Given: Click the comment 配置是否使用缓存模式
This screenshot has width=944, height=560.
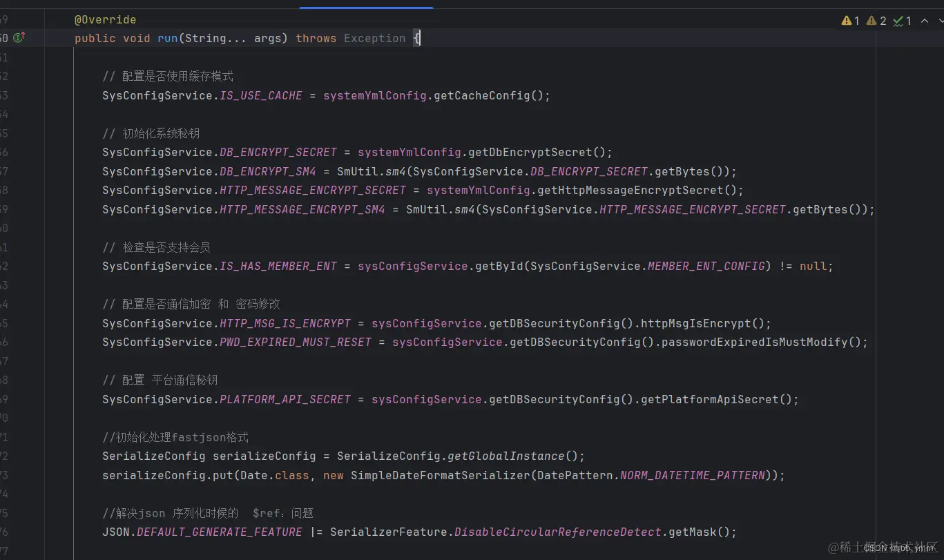Looking at the screenshot, I should click(x=169, y=76).
